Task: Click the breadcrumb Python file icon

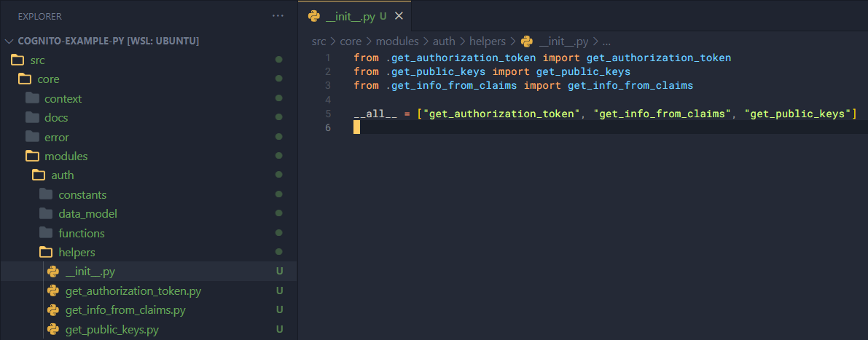Action: (526, 41)
